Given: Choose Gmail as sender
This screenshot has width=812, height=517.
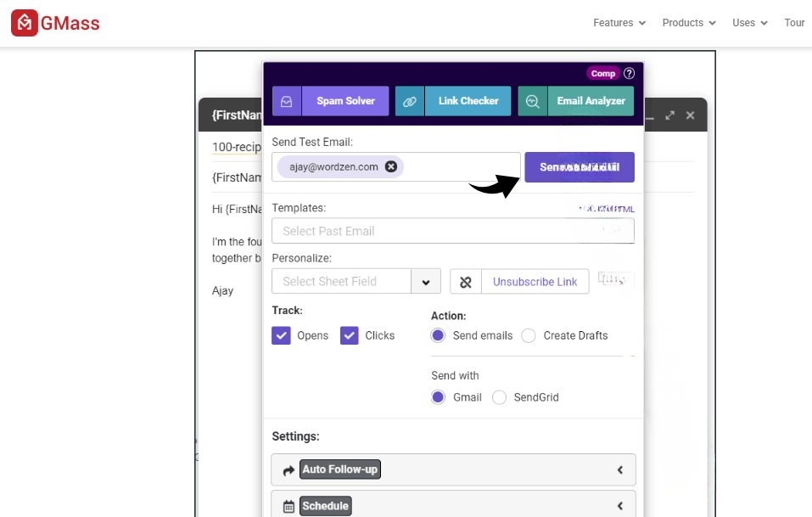Looking at the screenshot, I should tap(438, 397).
